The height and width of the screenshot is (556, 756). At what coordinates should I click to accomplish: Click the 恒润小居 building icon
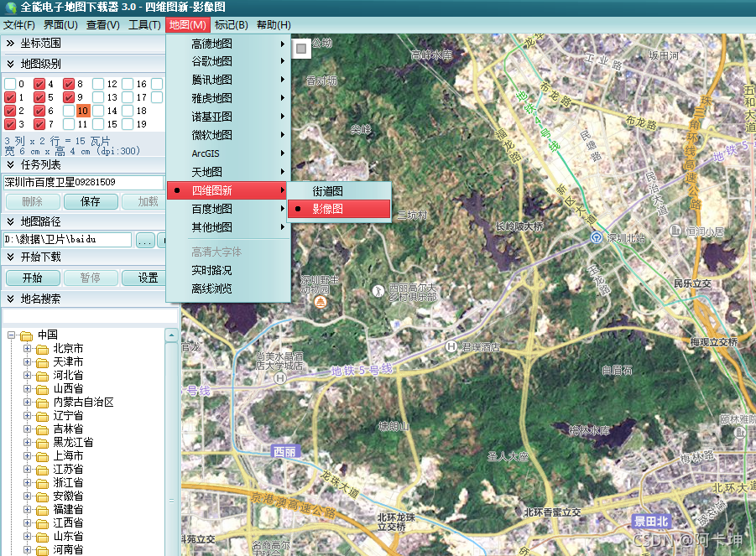(675, 231)
